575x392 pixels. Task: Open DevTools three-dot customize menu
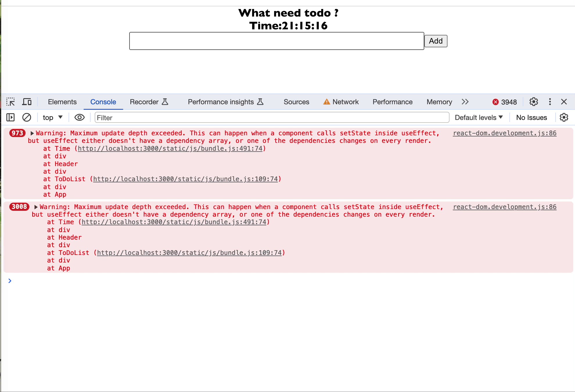pos(550,102)
